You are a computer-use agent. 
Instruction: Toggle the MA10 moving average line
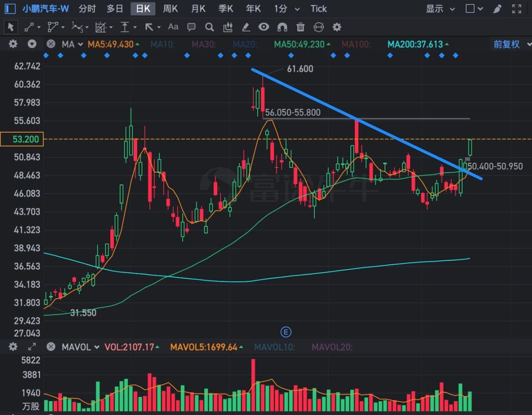pos(162,44)
